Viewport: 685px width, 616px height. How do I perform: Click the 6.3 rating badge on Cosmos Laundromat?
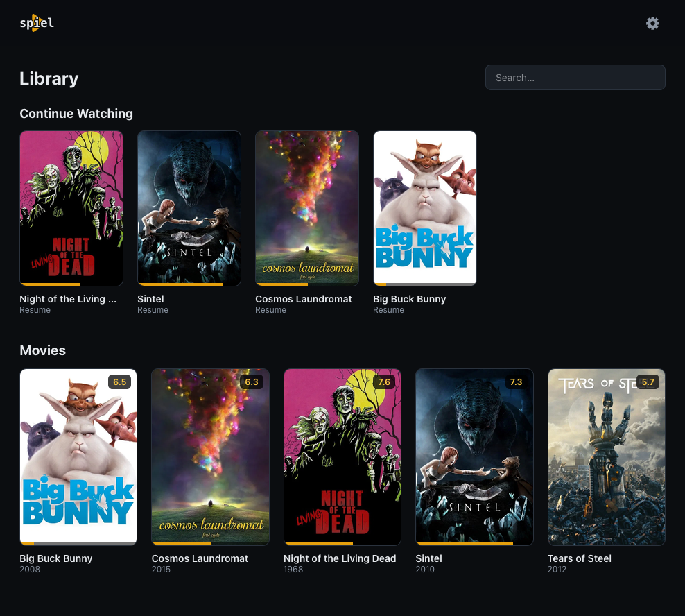click(x=252, y=382)
